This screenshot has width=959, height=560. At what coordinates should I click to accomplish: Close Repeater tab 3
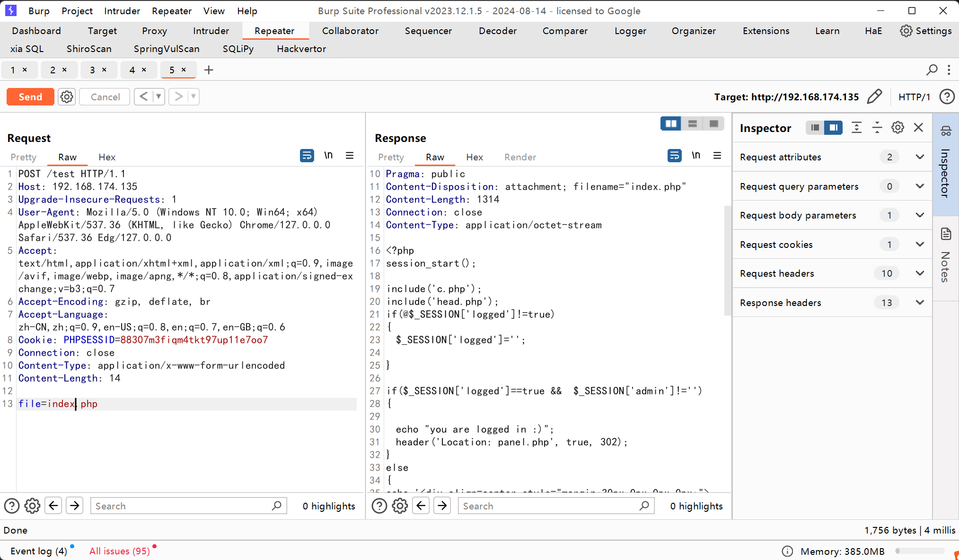point(104,70)
